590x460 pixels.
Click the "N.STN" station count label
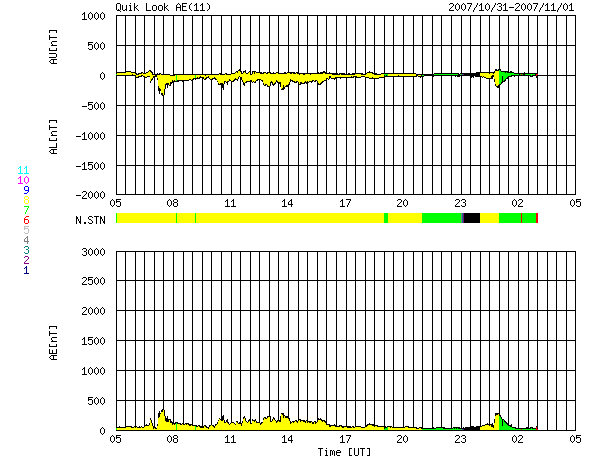tap(90, 220)
